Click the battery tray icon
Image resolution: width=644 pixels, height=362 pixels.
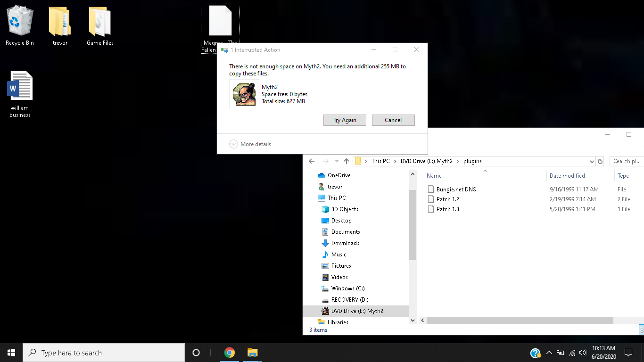(561, 353)
